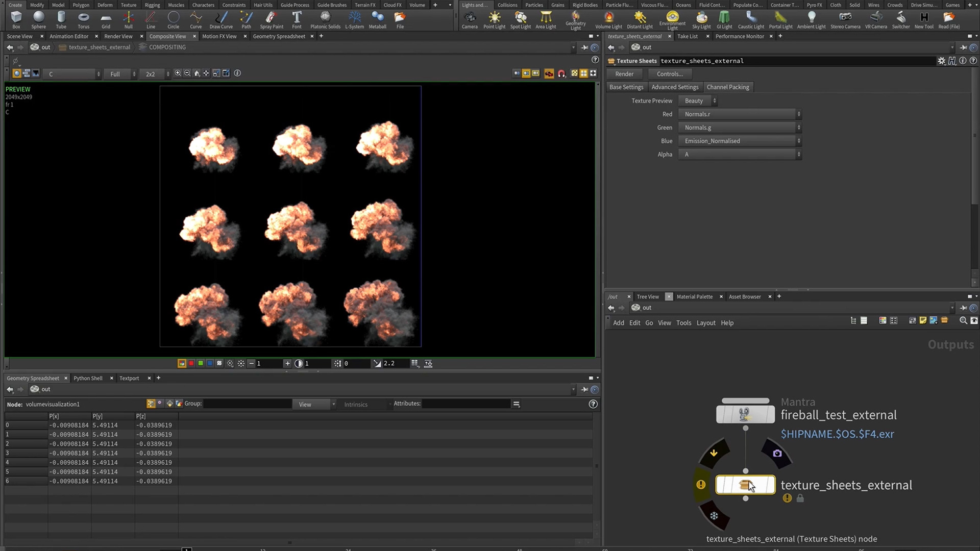
Task: Select the L-System tool on the shelf
Action: tap(354, 19)
